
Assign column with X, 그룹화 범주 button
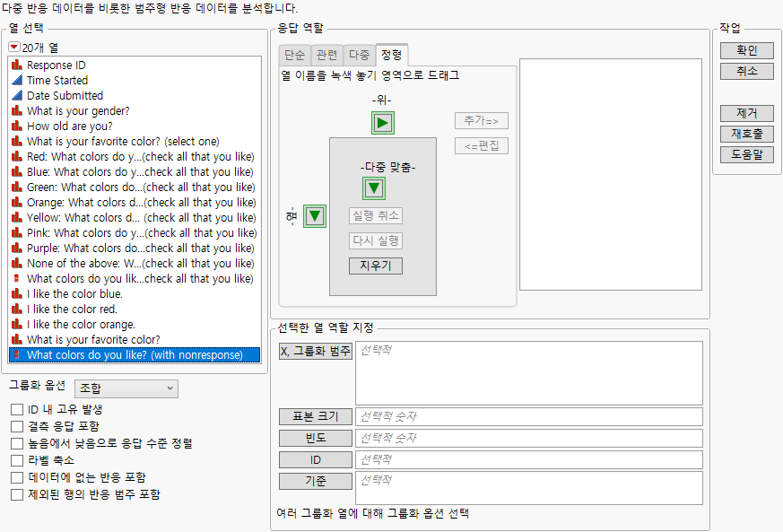pos(316,351)
